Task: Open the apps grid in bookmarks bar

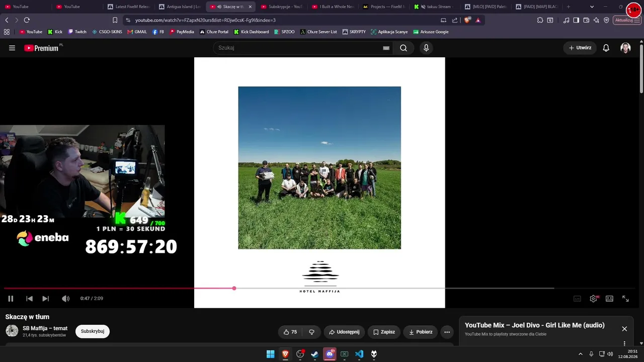Action: pyautogui.click(x=7, y=32)
